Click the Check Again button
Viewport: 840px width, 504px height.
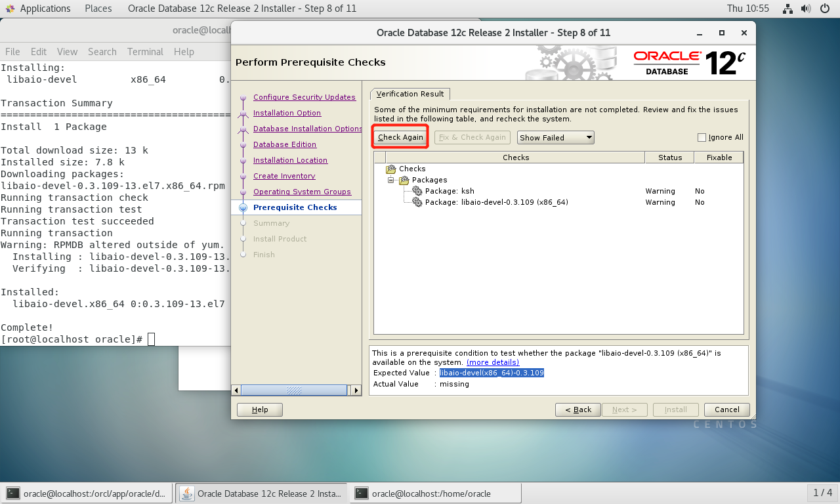[x=400, y=137]
